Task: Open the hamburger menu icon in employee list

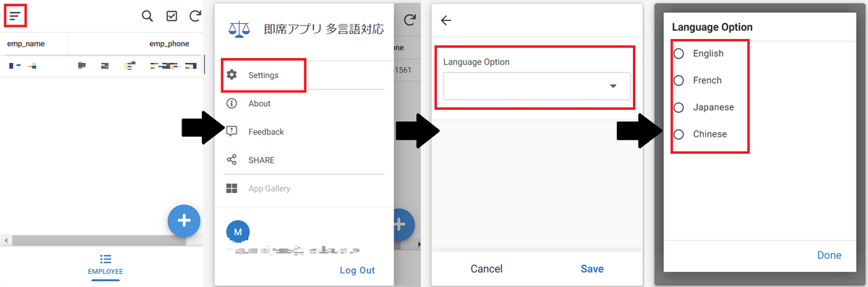Action: click(x=14, y=15)
